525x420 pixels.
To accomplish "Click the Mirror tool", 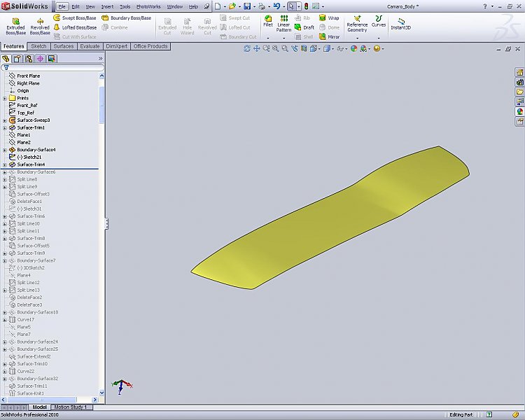I will (329, 36).
